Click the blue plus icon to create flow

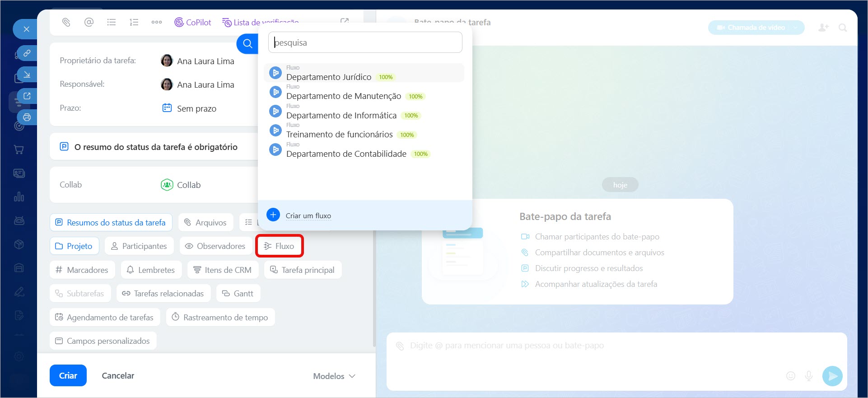pos(273,215)
